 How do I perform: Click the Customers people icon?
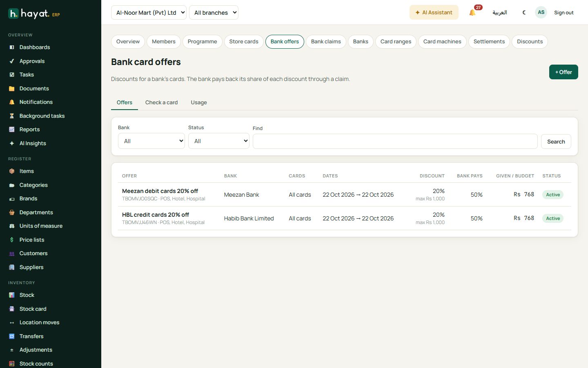click(x=12, y=254)
